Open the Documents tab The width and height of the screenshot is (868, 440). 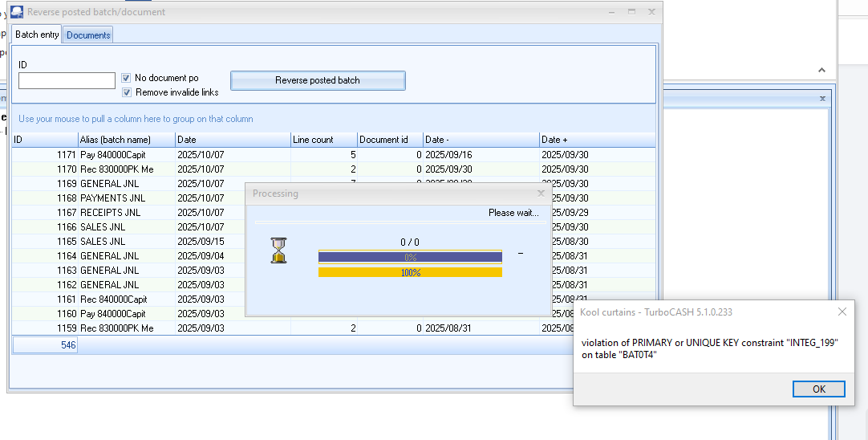pyautogui.click(x=88, y=35)
